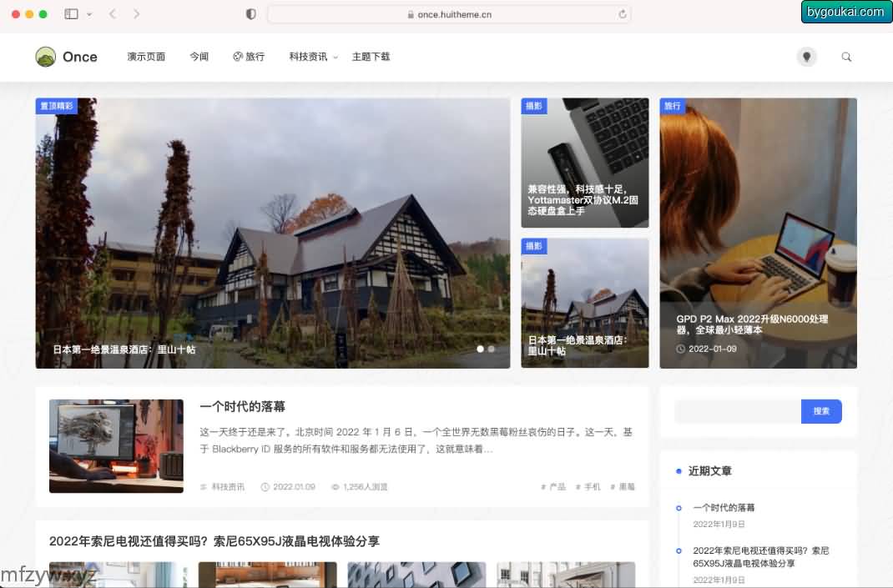Open search via magnifier icon in navbar
The image size is (893, 588).
pyautogui.click(x=846, y=57)
